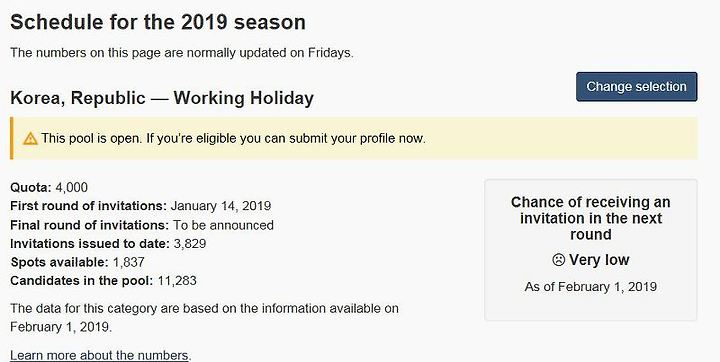
Task: Click the updated on Fridays note
Action: point(182,53)
